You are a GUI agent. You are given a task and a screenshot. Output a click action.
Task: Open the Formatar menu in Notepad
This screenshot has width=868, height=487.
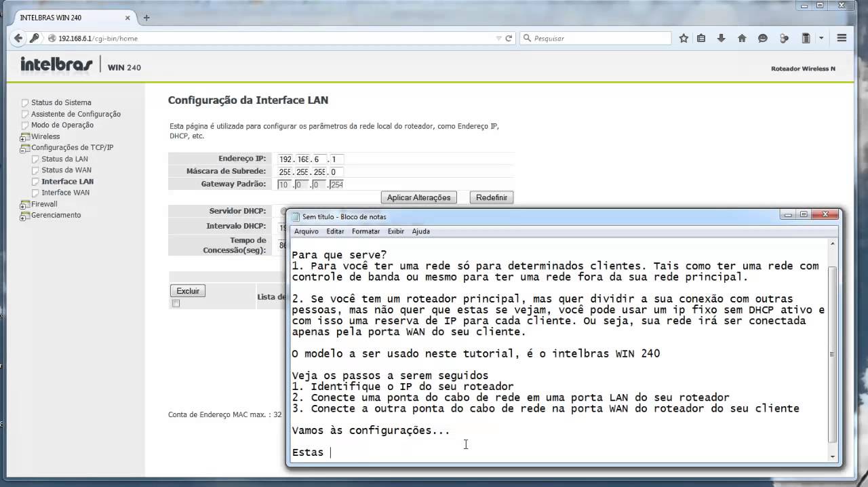click(x=366, y=231)
